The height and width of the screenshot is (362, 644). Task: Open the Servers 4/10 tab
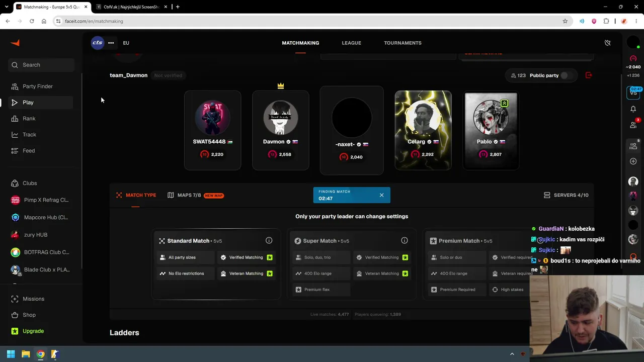click(x=566, y=195)
